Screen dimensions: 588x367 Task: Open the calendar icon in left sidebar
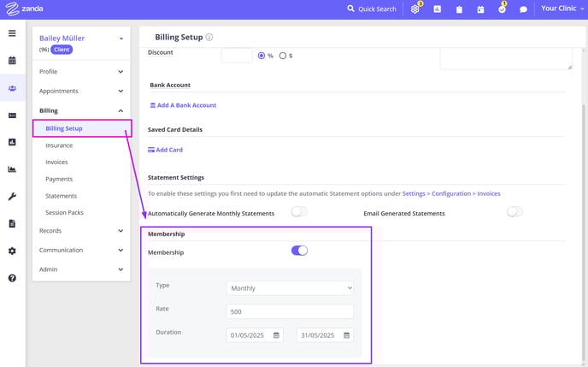point(12,61)
